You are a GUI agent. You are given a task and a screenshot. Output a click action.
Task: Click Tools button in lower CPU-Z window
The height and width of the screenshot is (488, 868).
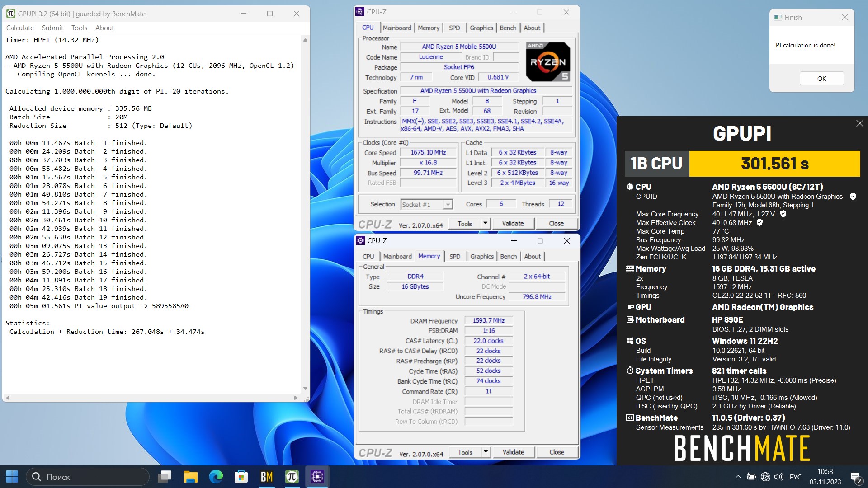click(465, 452)
